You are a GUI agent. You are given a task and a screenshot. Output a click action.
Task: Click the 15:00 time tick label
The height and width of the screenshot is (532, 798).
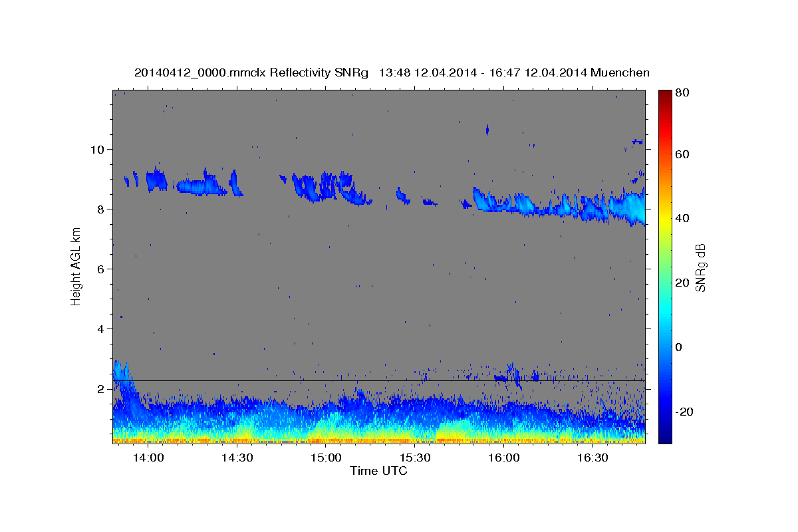326,458
